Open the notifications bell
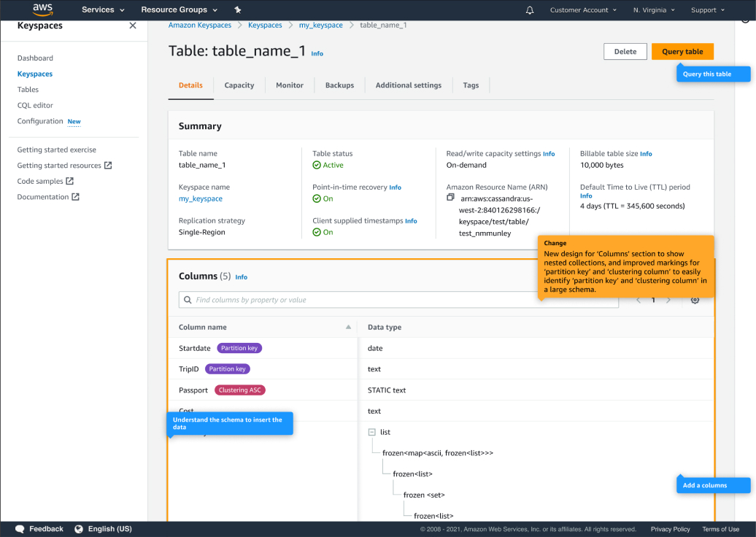The height and width of the screenshot is (537, 756). click(530, 10)
